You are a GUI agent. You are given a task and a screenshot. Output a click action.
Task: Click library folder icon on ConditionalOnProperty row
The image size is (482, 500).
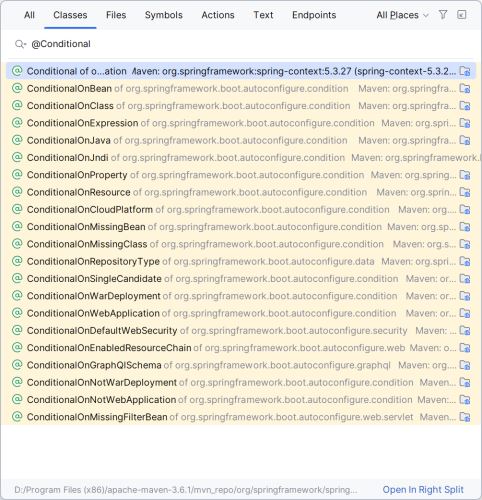coord(465,175)
